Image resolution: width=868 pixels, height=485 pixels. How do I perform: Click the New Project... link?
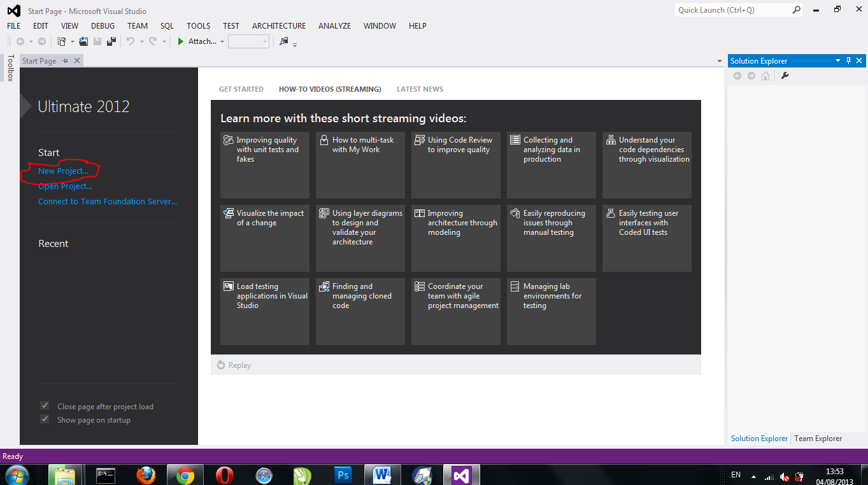pos(63,171)
